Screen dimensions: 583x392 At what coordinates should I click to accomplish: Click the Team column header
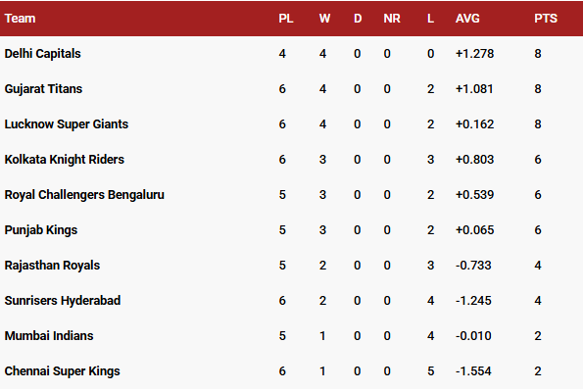coord(20,19)
